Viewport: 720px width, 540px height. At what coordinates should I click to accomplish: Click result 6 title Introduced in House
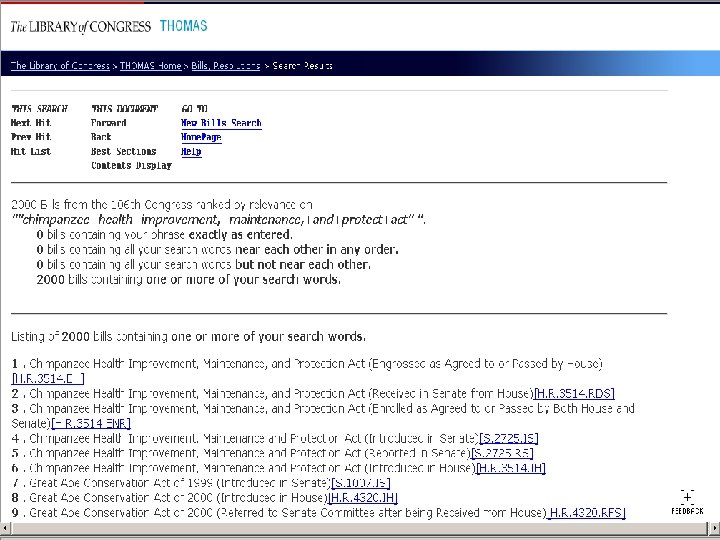(x=253, y=468)
